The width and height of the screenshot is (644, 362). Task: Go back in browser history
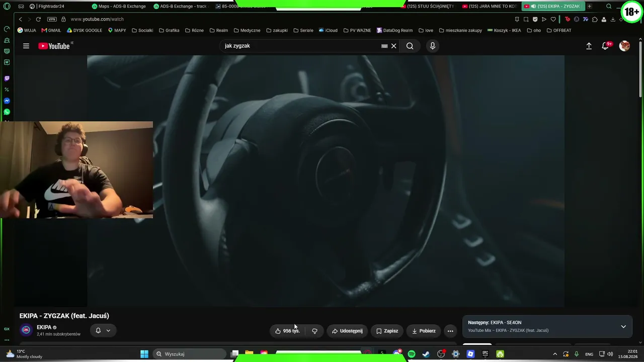(21, 19)
